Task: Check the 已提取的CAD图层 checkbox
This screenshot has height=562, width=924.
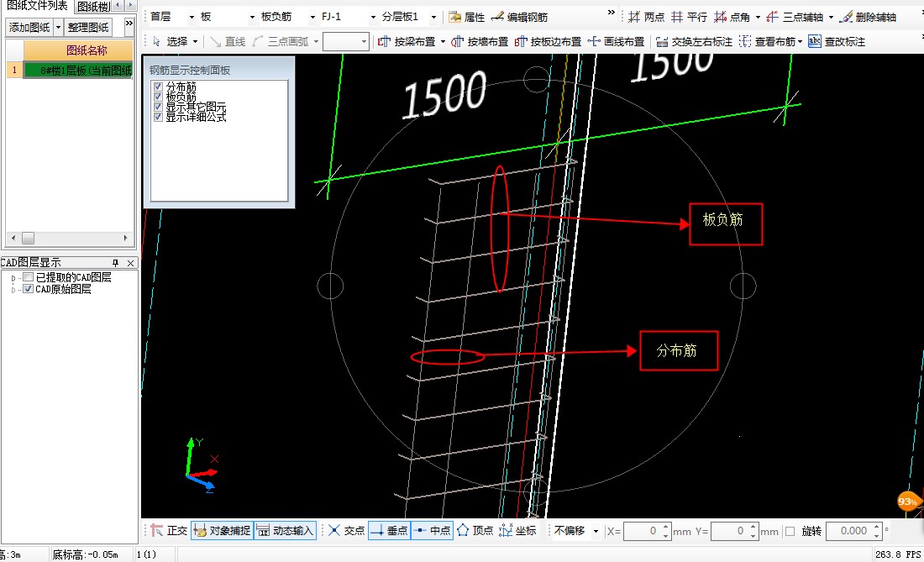Action: click(x=28, y=277)
